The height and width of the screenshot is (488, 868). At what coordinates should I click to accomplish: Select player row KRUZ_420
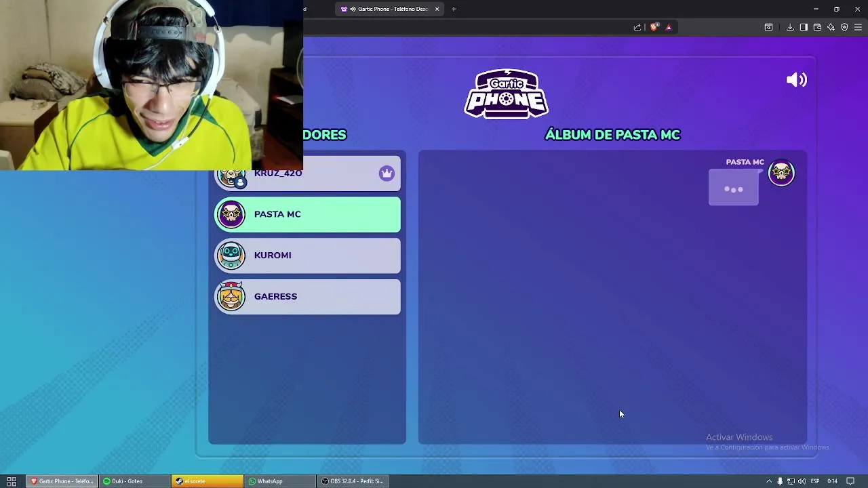click(307, 174)
